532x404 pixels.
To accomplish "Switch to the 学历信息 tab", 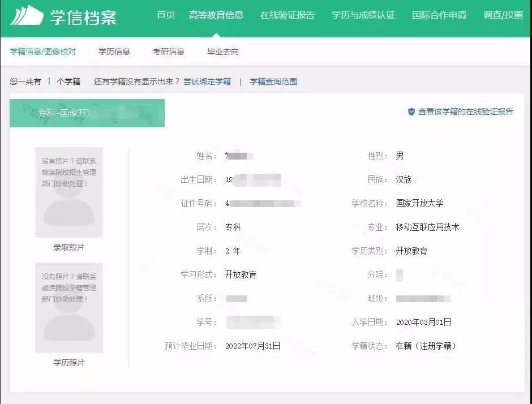I will pos(114,51).
